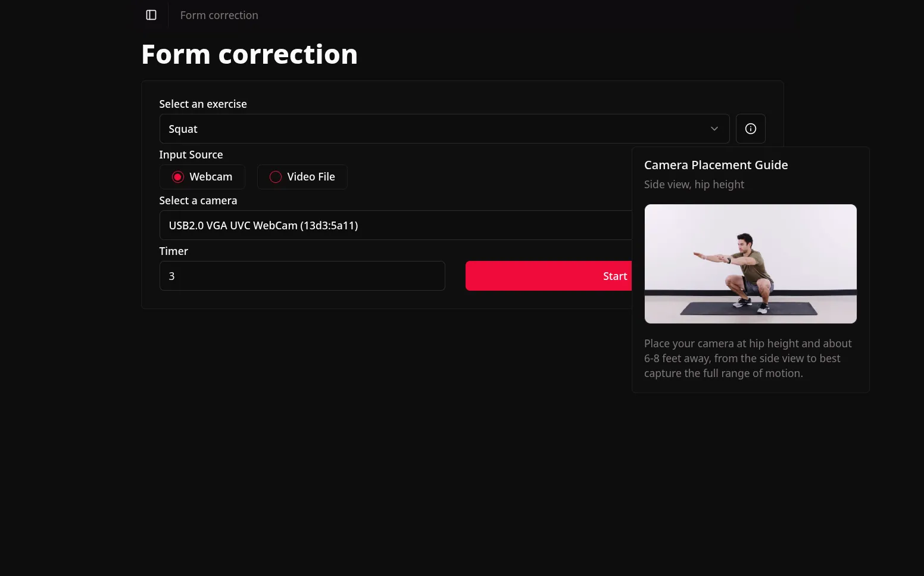The width and height of the screenshot is (924, 576).
Task: Select Video File as input source
Action: 302,176
